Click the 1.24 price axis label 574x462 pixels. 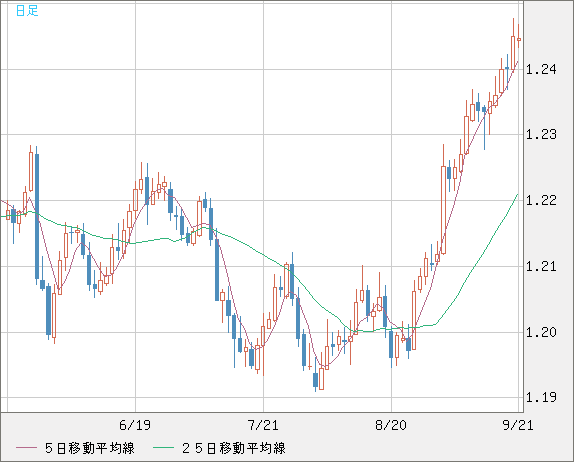click(541, 69)
